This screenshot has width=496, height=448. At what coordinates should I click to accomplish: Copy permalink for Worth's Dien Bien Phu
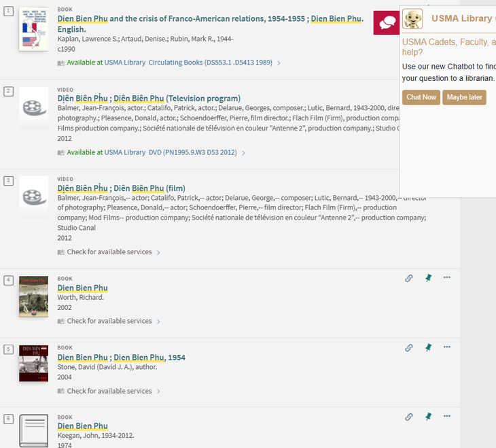409,278
